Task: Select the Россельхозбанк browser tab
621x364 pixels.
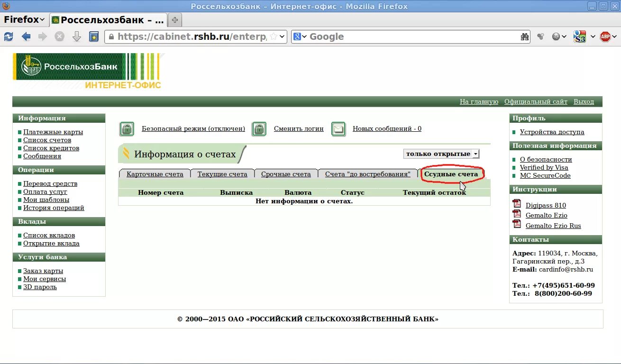Action: click(109, 20)
